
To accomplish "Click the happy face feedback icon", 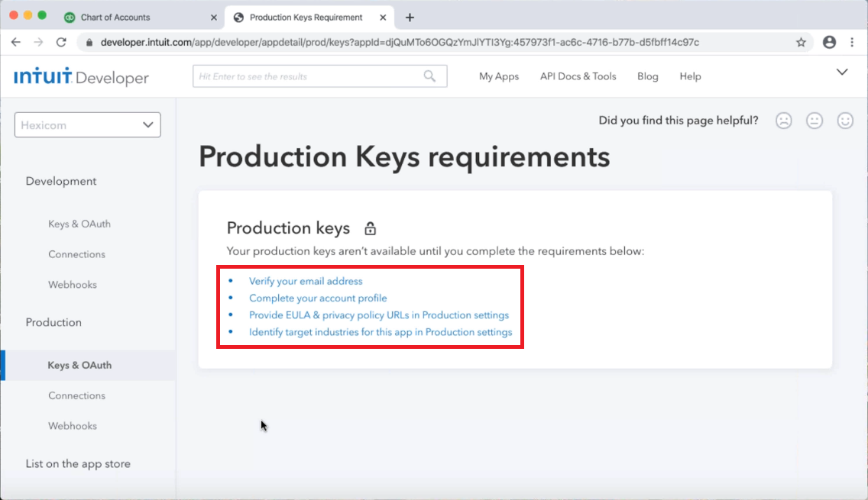I will point(845,121).
